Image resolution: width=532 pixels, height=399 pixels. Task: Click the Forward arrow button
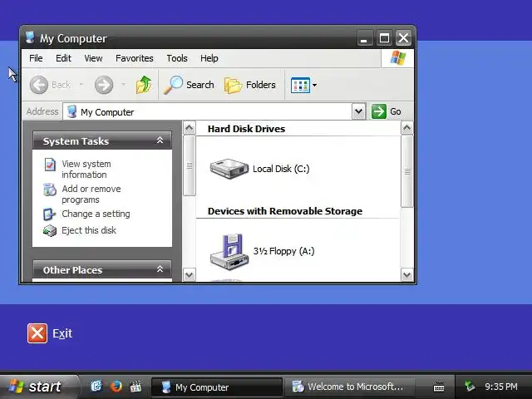tap(104, 85)
